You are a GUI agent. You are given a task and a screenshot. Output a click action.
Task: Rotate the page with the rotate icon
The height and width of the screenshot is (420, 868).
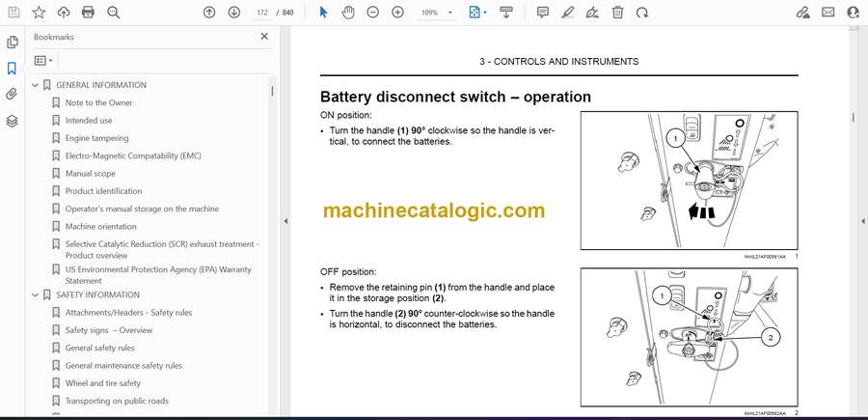642,13
